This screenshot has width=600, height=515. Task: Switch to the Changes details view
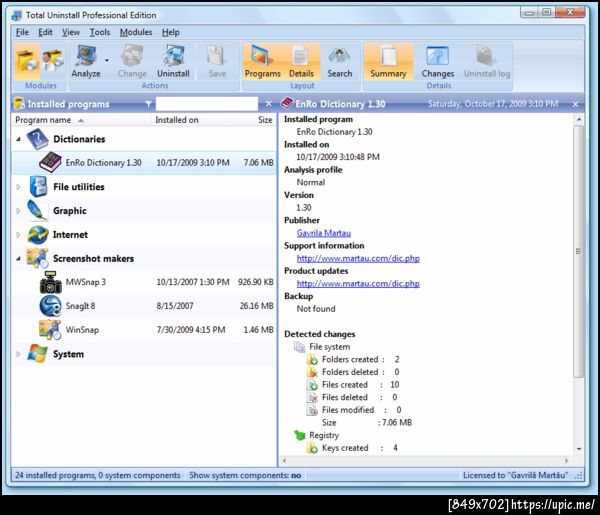pos(438,61)
